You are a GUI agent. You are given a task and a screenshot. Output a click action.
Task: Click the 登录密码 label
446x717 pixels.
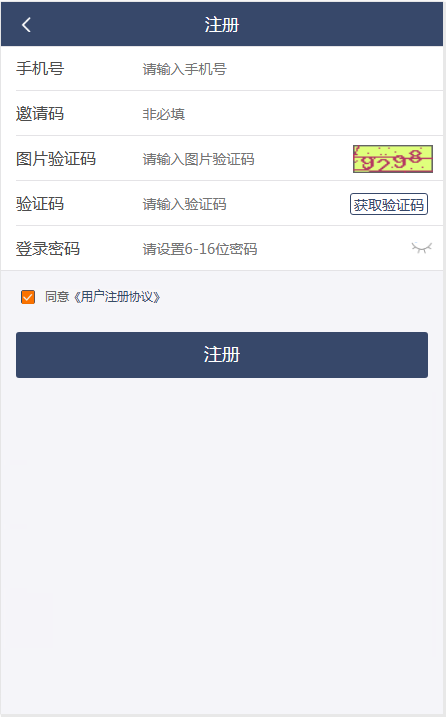point(48,249)
